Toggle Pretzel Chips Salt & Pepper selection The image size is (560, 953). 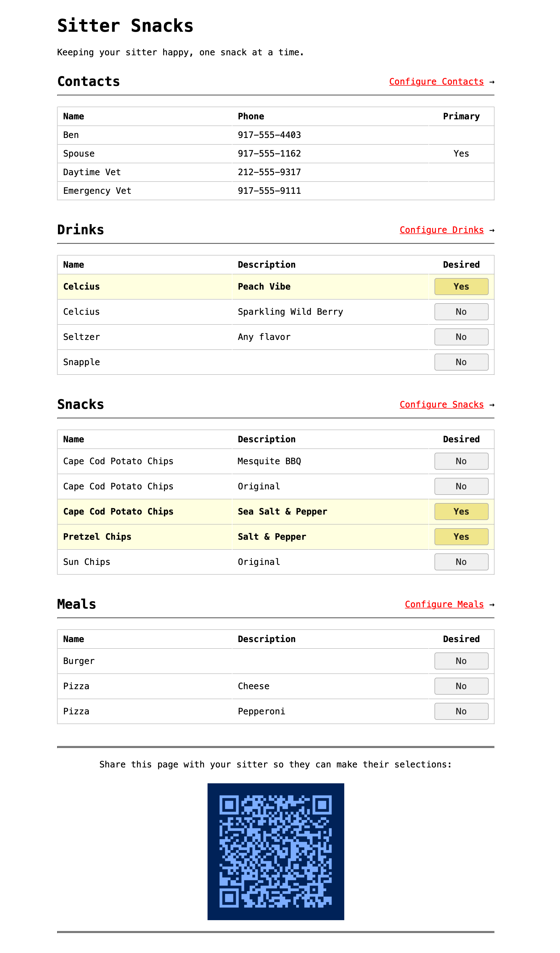point(461,537)
